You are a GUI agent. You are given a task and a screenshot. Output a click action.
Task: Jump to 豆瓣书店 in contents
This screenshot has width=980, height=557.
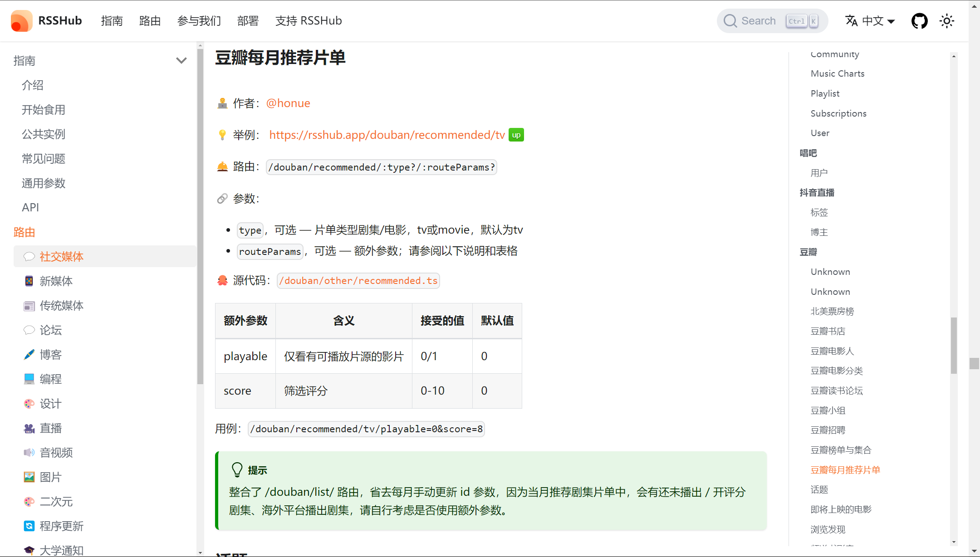(828, 331)
